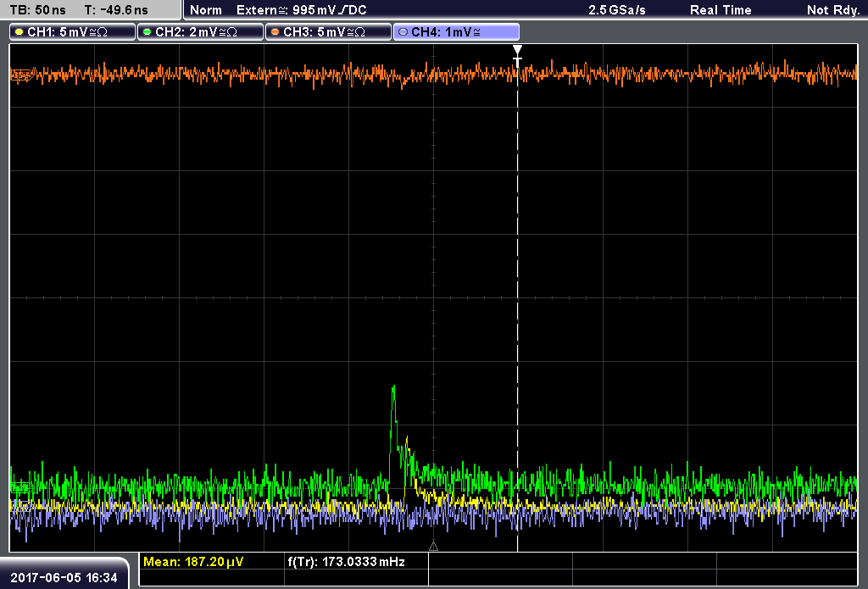Select the CH4 1 mV channel tab
This screenshot has height=589, width=868.
pyautogui.click(x=456, y=31)
